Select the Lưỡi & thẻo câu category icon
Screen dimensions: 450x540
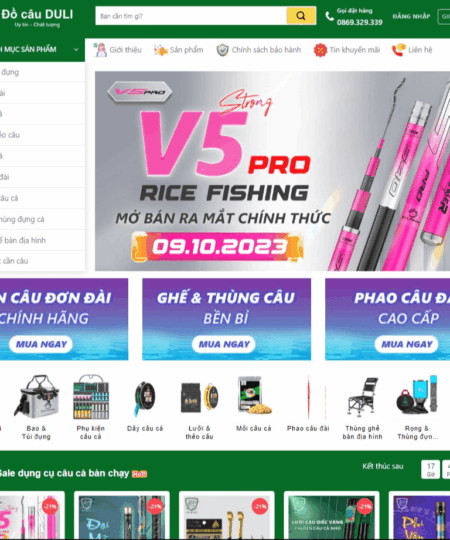point(199,398)
